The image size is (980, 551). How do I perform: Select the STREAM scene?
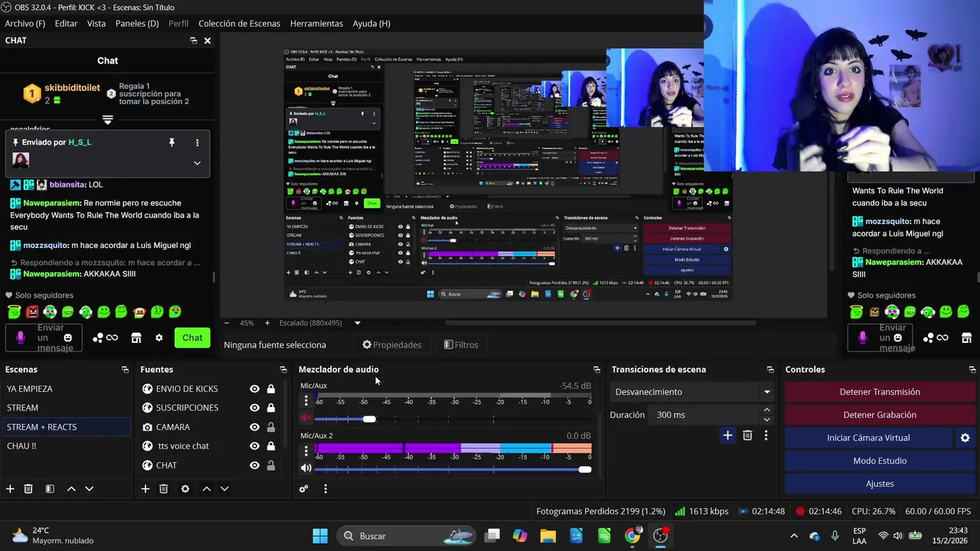pyautogui.click(x=65, y=408)
